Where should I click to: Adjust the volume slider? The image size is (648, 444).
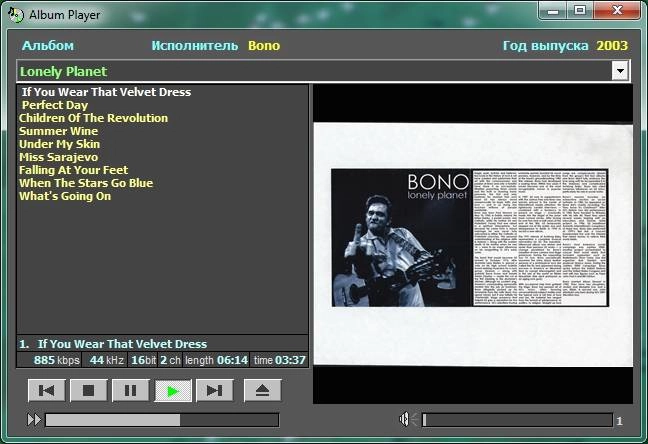point(517,420)
